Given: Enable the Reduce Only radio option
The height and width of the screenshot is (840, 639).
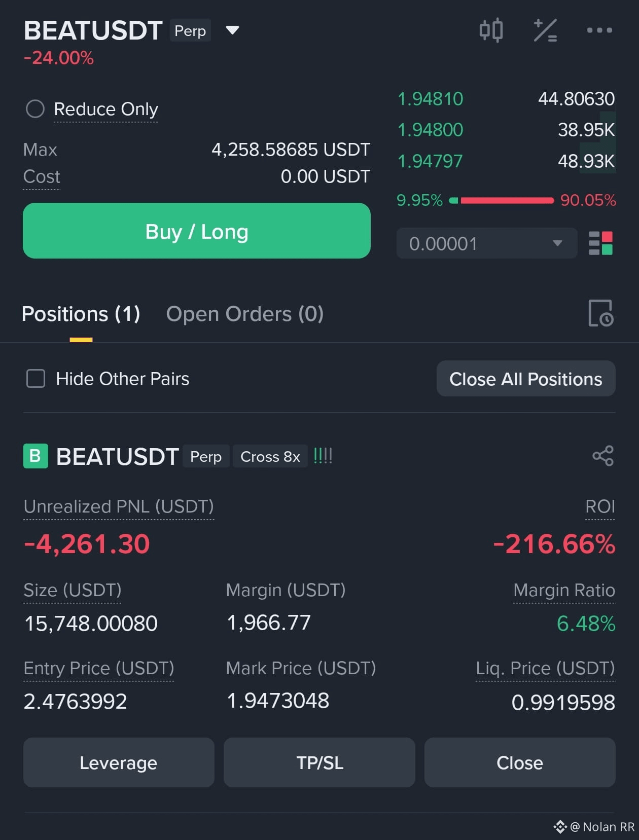Looking at the screenshot, I should (x=35, y=109).
